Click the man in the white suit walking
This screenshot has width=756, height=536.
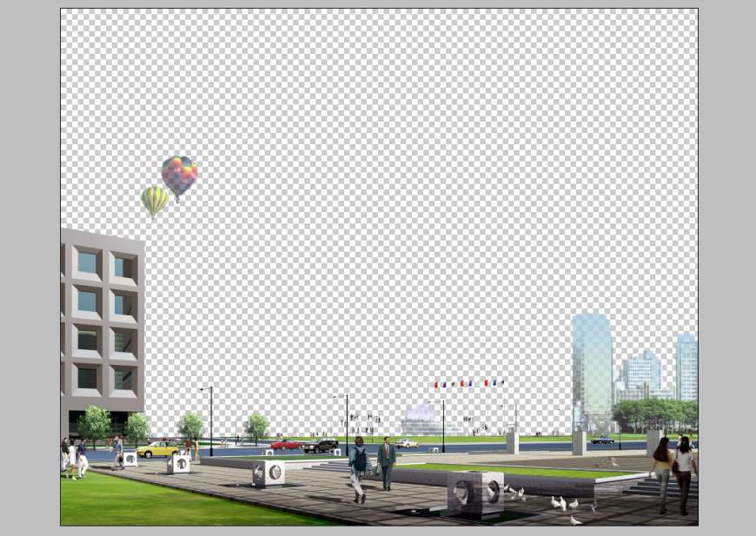click(385, 463)
